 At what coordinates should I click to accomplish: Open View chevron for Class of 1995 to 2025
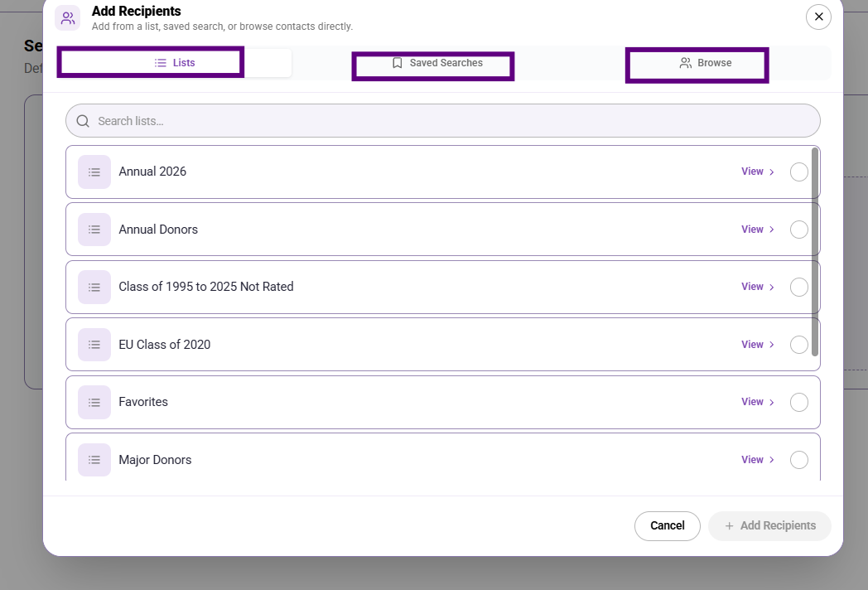[x=757, y=287]
